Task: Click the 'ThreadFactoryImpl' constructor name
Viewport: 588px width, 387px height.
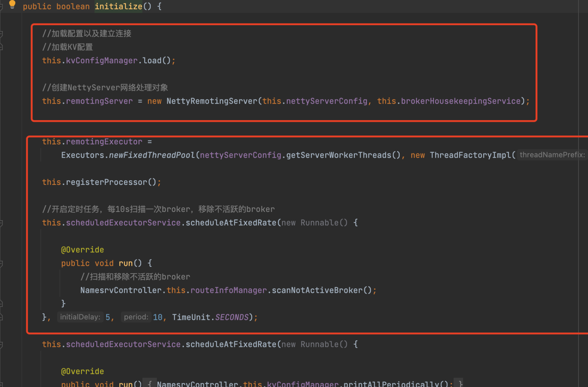Action: tap(470, 155)
